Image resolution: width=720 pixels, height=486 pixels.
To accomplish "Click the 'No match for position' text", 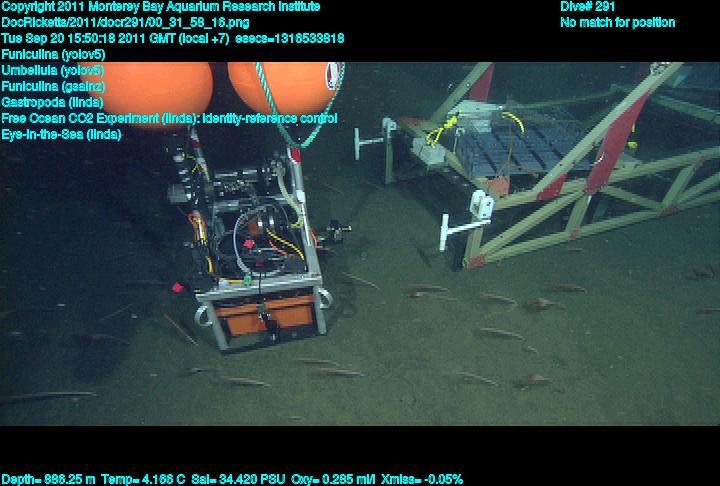I will (618, 23).
